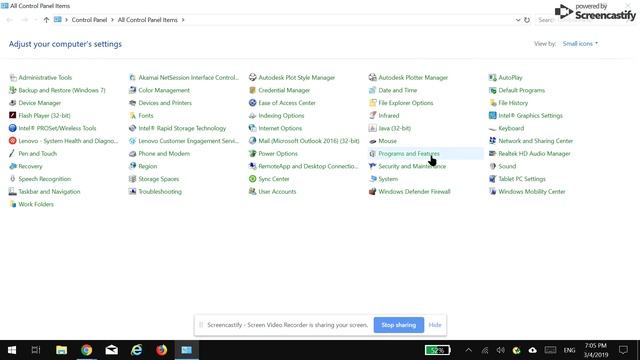Open the Taskbar and Navigation link
This screenshot has height=360, width=640.
(x=49, y=191)
